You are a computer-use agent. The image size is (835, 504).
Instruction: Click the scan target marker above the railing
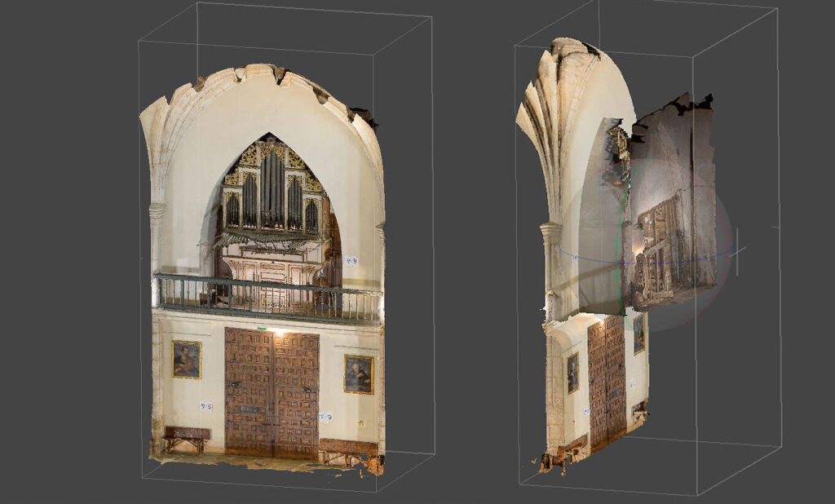pyautogui.click(x=351, y=261)
